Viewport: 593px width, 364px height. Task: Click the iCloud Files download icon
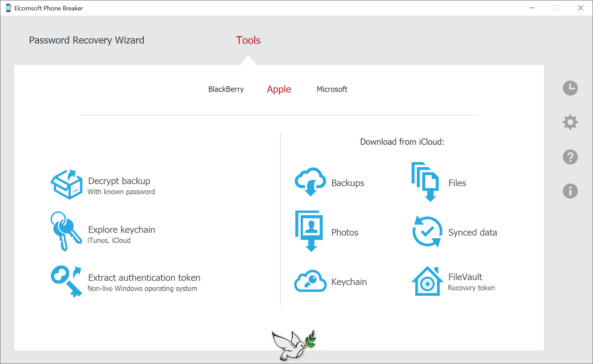click(x=425, y=182)
